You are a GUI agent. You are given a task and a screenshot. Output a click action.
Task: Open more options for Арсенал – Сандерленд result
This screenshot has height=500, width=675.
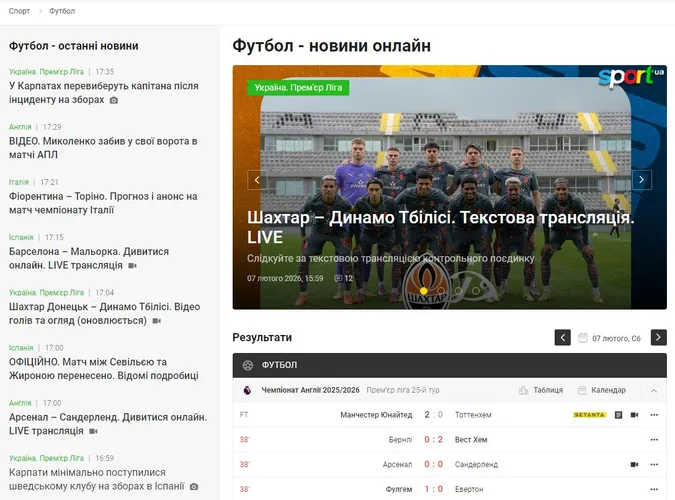[654, 464]
